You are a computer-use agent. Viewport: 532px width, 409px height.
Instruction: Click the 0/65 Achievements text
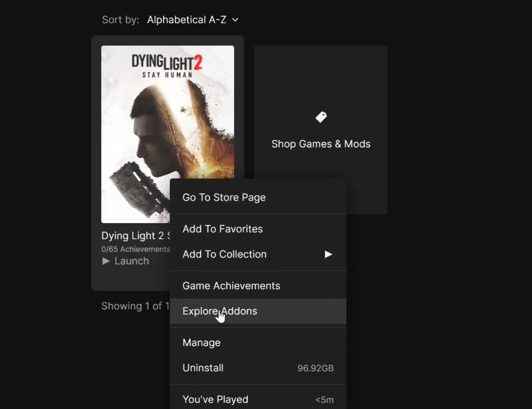[x=136, y=249]
